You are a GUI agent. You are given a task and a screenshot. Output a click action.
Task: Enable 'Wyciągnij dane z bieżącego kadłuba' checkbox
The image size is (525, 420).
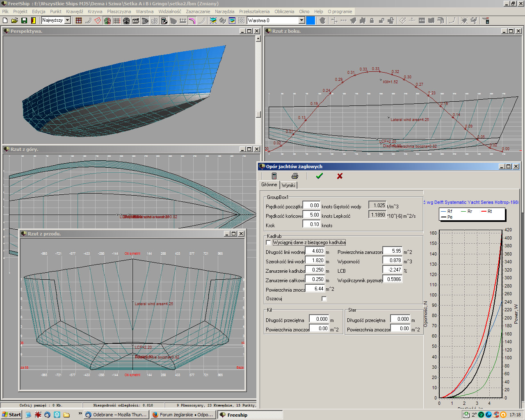(269, 242)
